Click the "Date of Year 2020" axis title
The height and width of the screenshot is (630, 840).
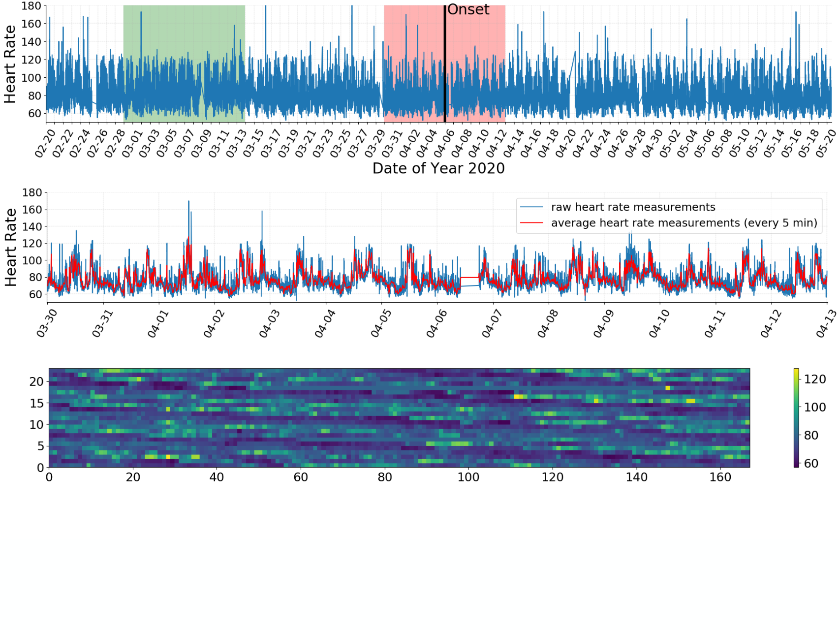click(x=438, y=168)
